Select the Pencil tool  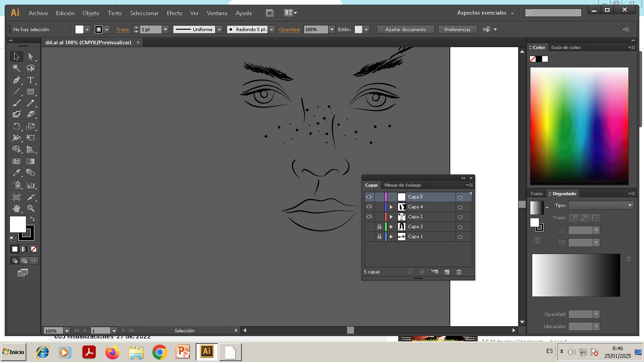click(x=31, y=103)
